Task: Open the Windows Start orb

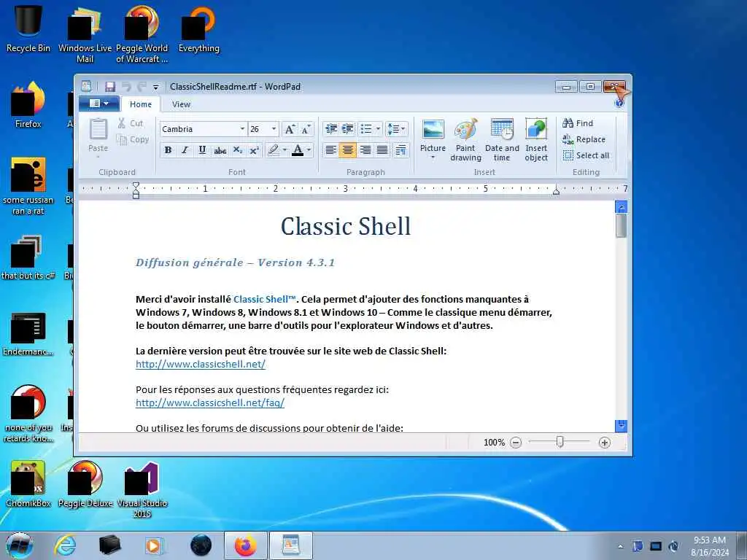Action: tap(20, 545)
